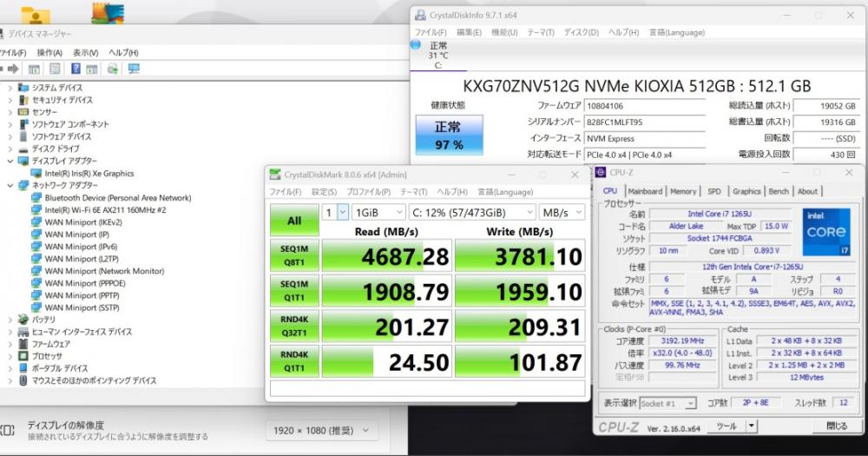This screenshot has width=868, height=456.
Task: Open the 1920 × 1080 resolution dropdown
Action: [x=320, y=431]
